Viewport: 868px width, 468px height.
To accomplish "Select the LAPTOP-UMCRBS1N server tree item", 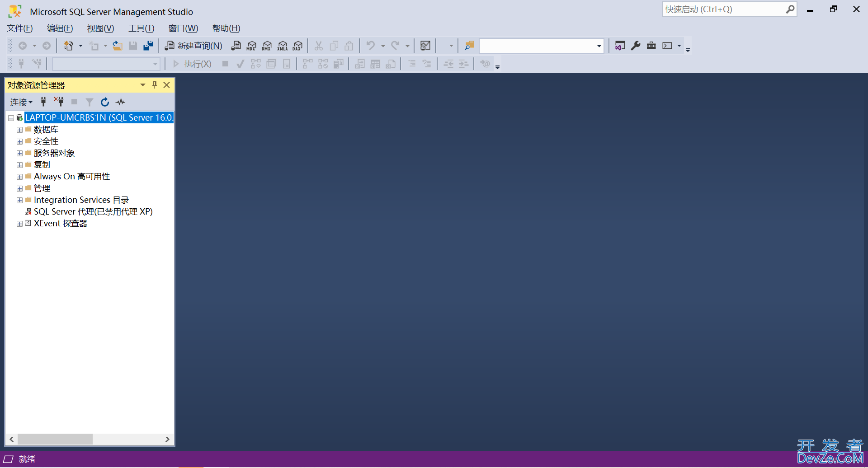I will [99, 117].
